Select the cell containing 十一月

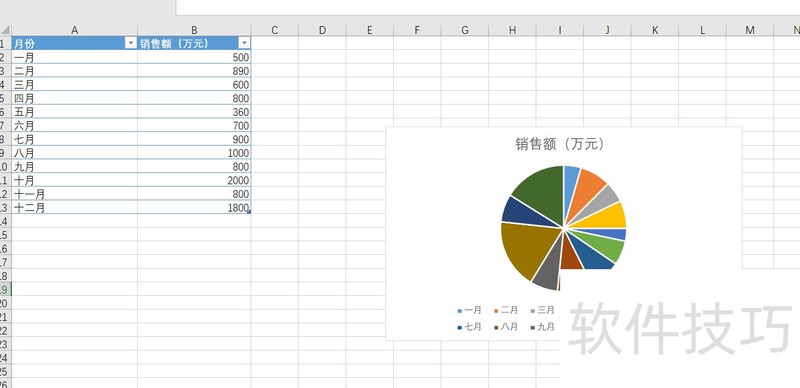74,193
